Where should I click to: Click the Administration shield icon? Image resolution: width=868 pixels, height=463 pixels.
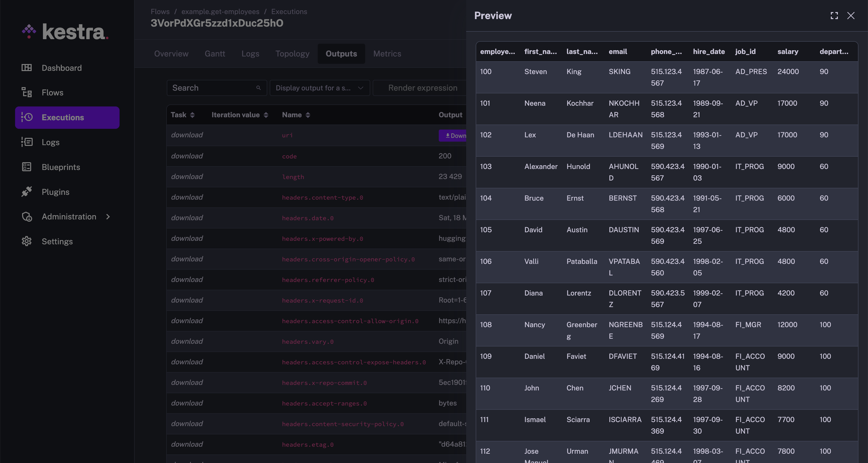tap(27, 216)
